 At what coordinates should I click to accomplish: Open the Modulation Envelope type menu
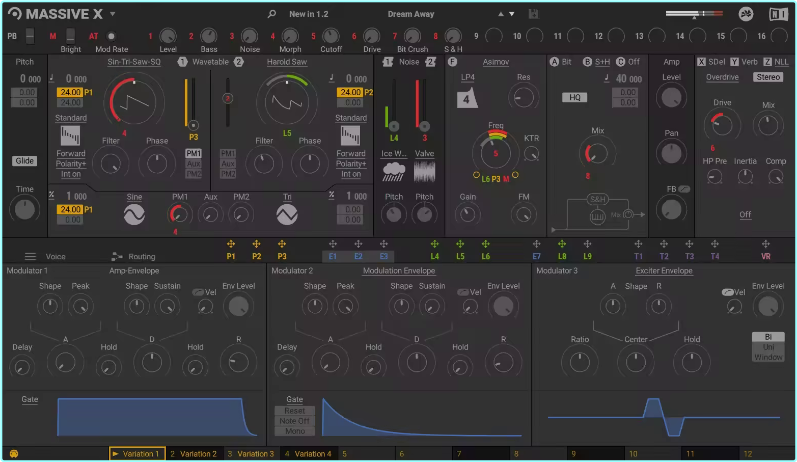click(x=399, y=271)
